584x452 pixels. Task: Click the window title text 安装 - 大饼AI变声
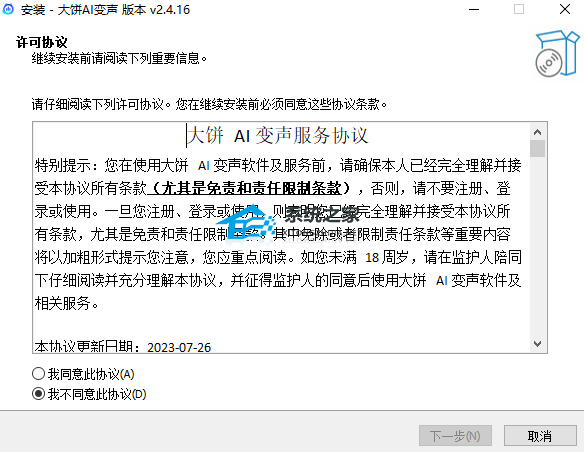[105, 10]
